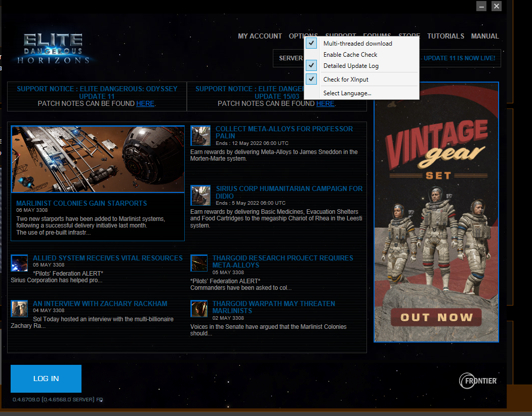Viewport: 532px width, 416px height.
Task: Click 'Ends : 5 May 2022 06:00 UTC' text
Action: click(x=251, y=203)
